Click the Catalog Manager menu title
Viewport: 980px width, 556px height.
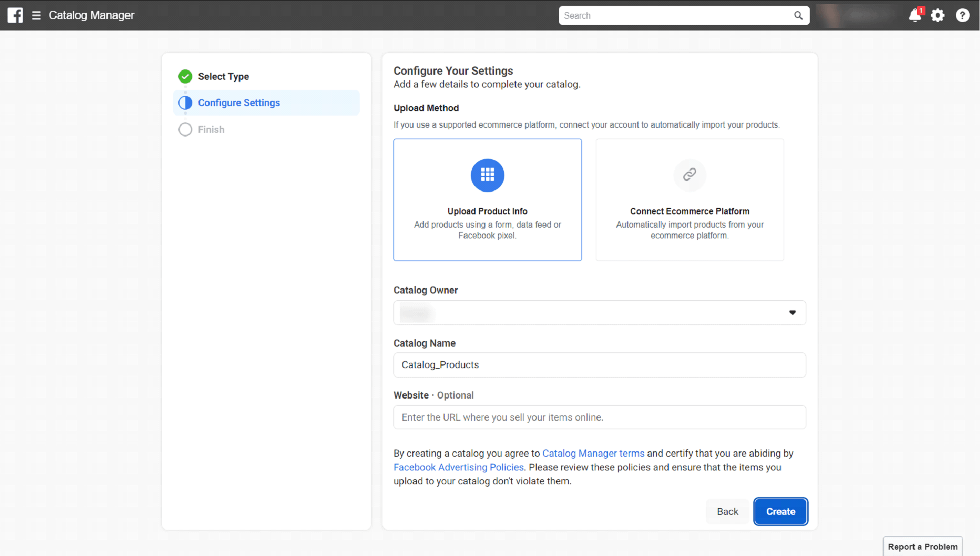click(x=92, y=15)
